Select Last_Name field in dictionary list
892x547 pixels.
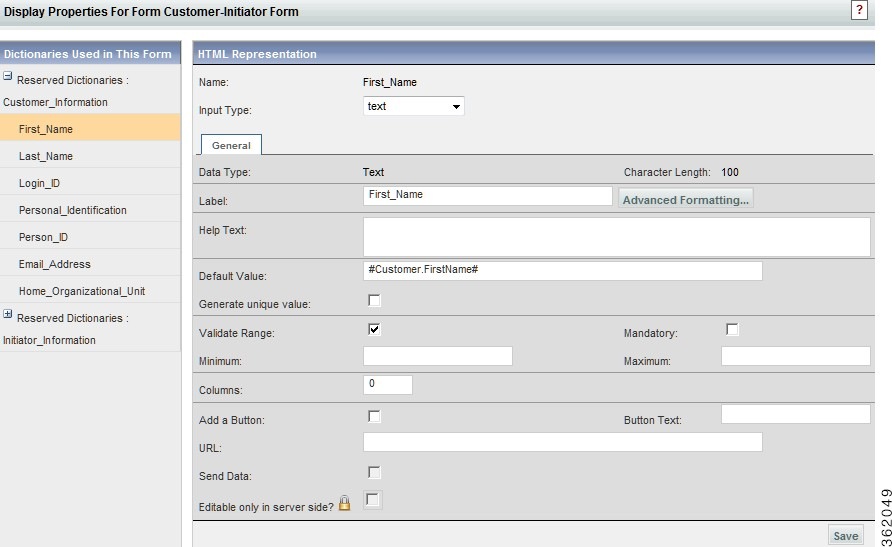pyautogui.click(x=90, y=155)
